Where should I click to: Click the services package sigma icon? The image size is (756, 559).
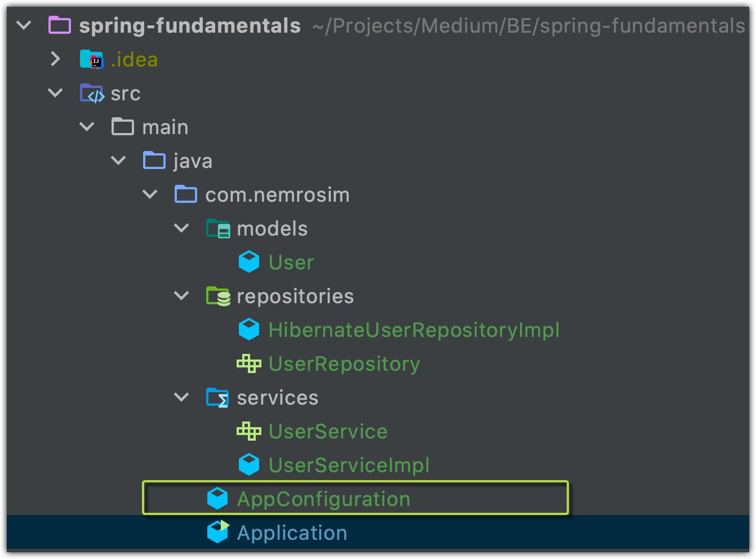pyautogui.click(x=217, y=398)
